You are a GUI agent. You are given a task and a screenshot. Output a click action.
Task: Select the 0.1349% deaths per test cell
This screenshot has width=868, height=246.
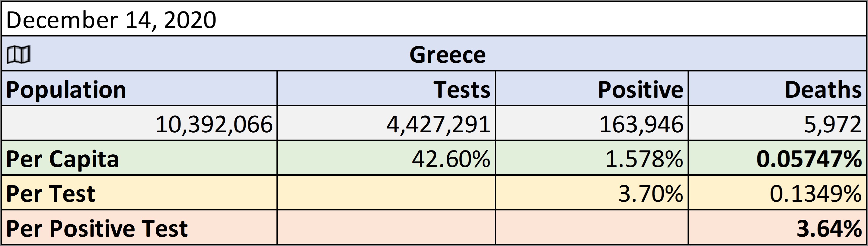[777, 193]
